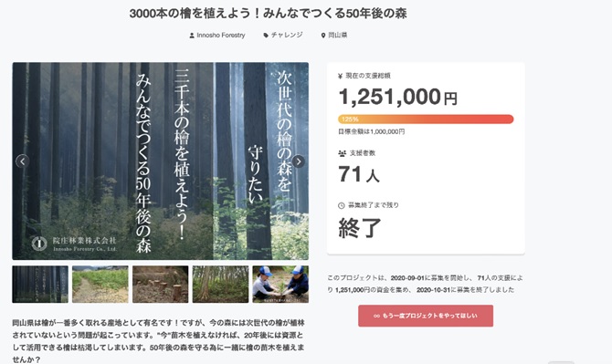Click the yen icon by 現在の支援総額
Image resolution: width=612 pixels, height=364 pixels.
coord(341,76)
